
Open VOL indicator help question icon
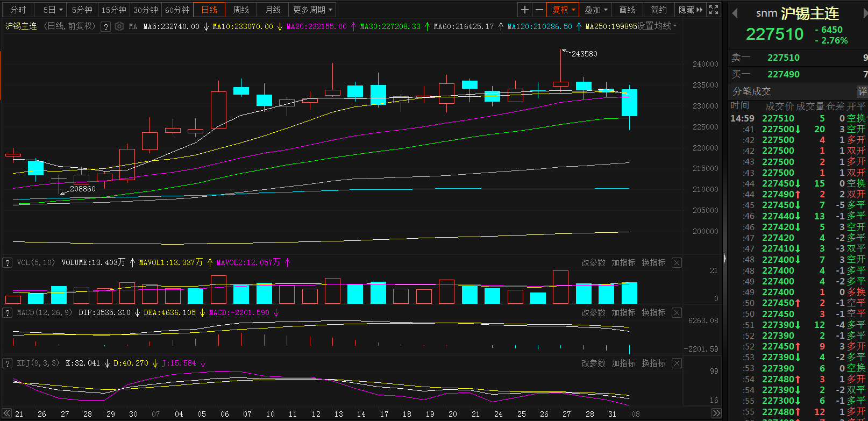point(8,263)
